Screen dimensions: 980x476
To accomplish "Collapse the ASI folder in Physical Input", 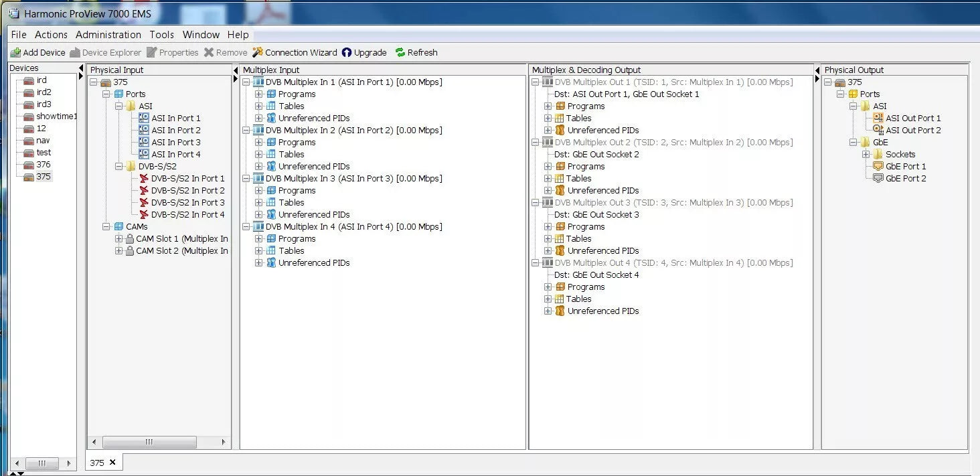I will 118,106.
